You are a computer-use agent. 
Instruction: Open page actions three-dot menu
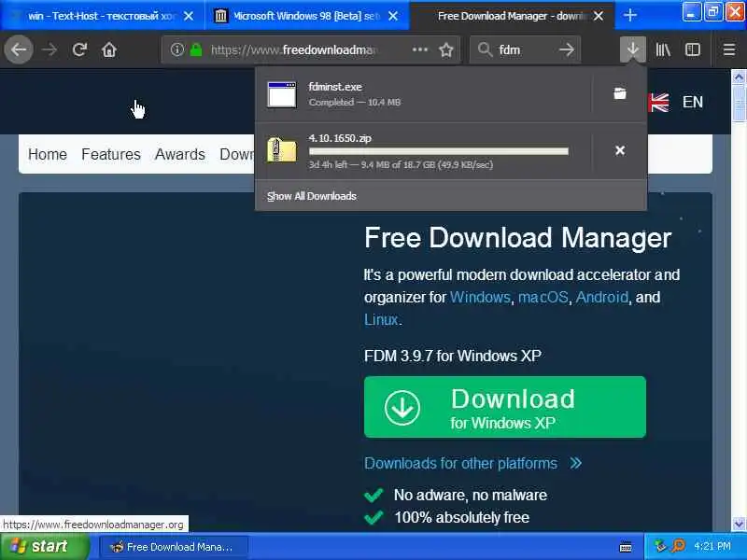coord(419,49)
